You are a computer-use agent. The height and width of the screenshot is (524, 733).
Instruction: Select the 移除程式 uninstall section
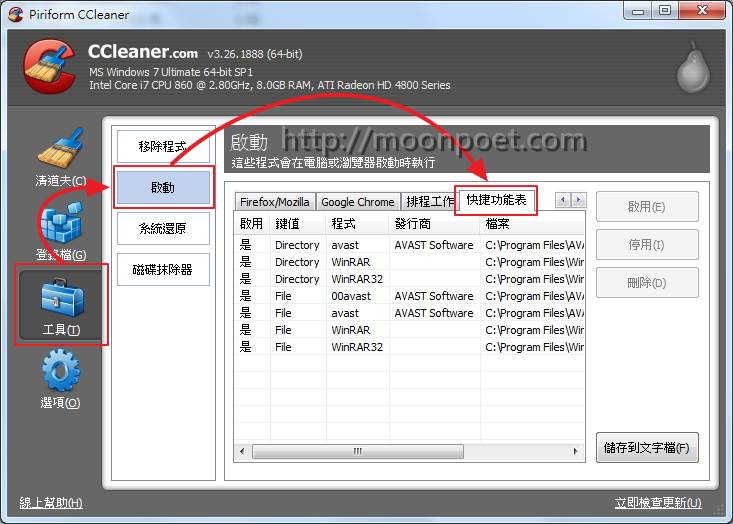point(163,146)
